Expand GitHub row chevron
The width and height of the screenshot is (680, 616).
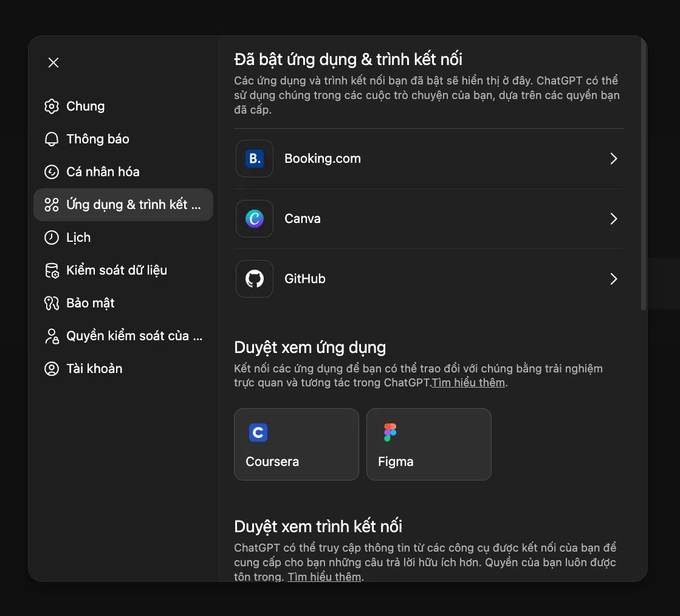click(614, 279)
